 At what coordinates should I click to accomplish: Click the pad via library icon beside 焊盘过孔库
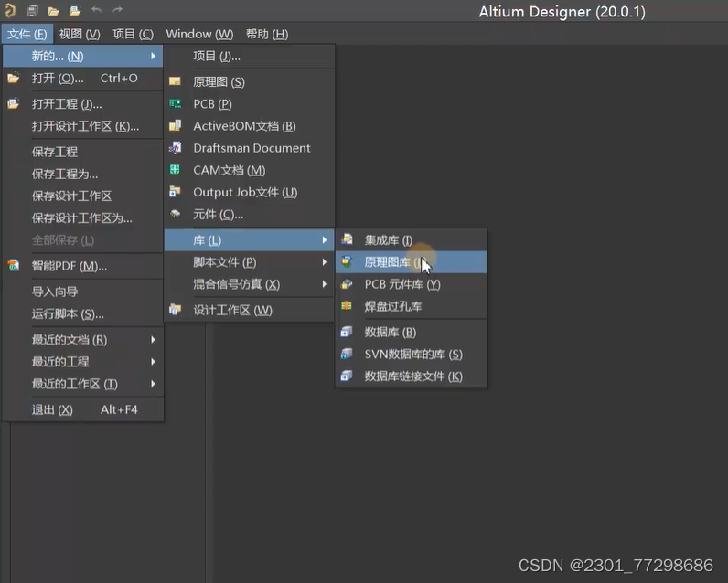click(x=347, y=305)
